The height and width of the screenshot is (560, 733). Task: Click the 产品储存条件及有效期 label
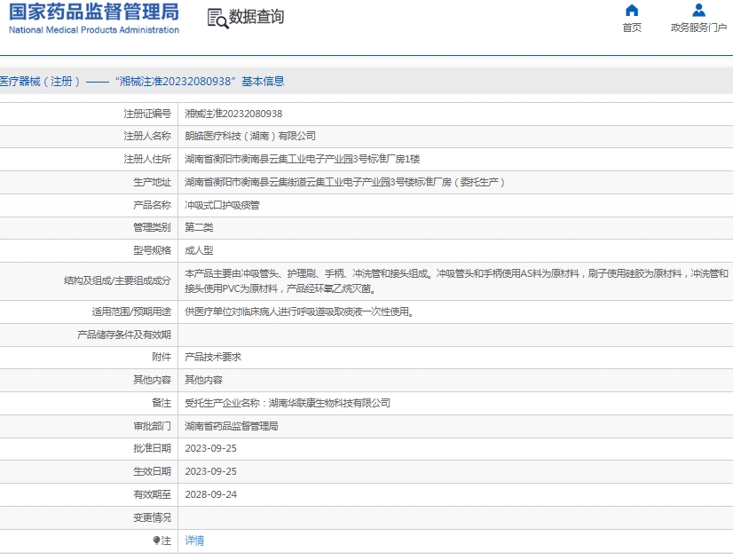pos(124,335)
